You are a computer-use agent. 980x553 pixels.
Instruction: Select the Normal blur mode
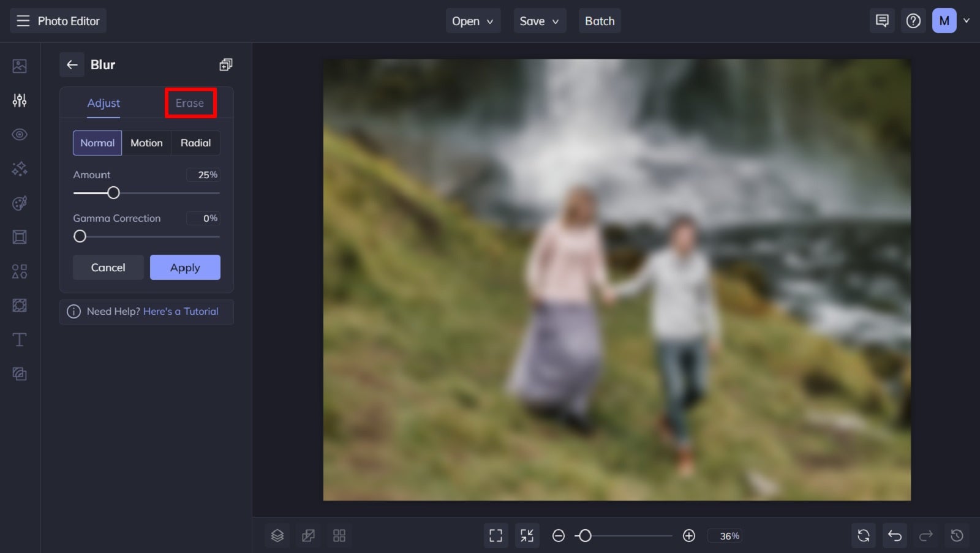click(97, 143)
